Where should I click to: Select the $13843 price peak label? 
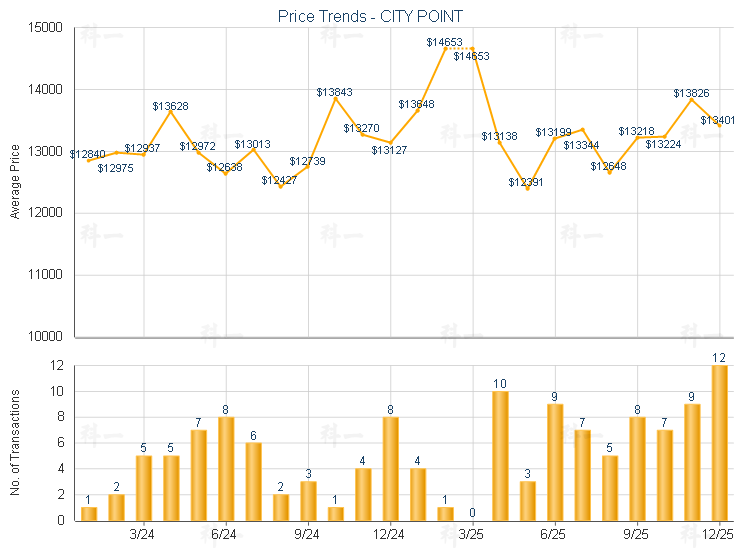coord(335,92)
